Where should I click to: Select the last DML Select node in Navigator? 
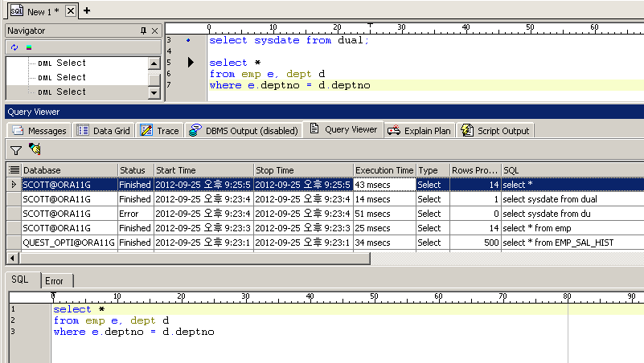[71, 92]
